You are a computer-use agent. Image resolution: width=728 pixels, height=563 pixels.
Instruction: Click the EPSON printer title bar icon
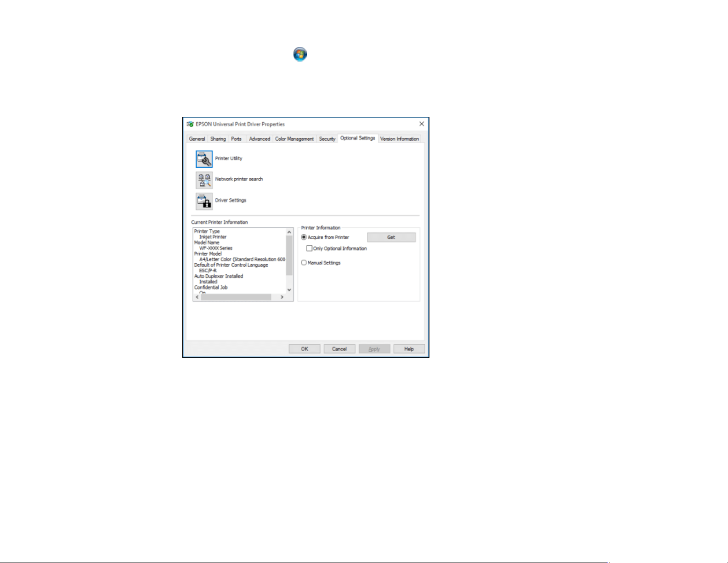coord(190,124)
